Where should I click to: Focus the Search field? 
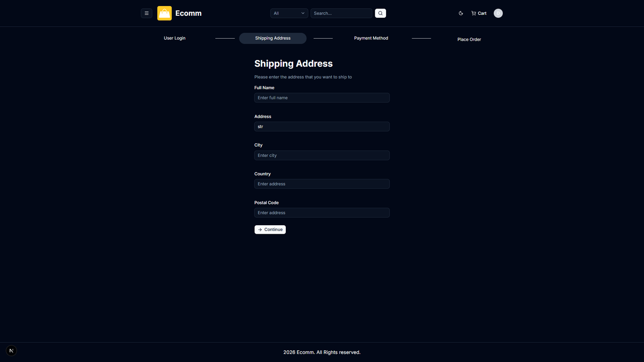tap(341, 13)
